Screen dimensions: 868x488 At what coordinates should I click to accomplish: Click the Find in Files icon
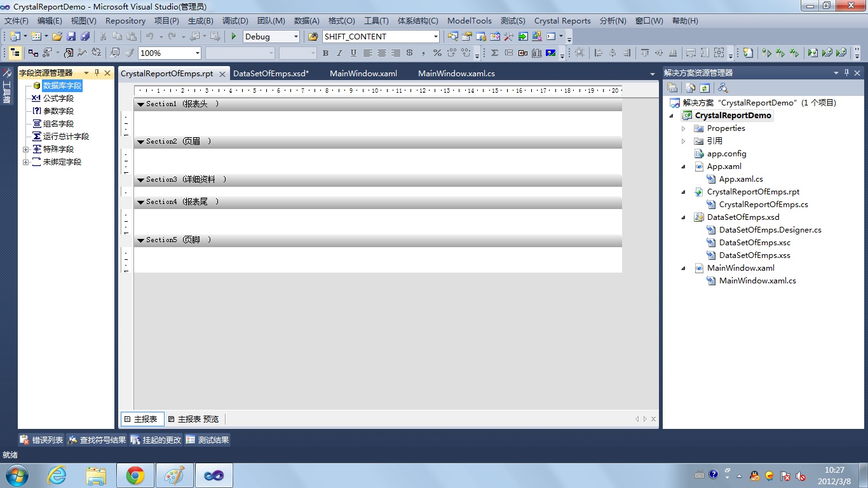(313, 36)
